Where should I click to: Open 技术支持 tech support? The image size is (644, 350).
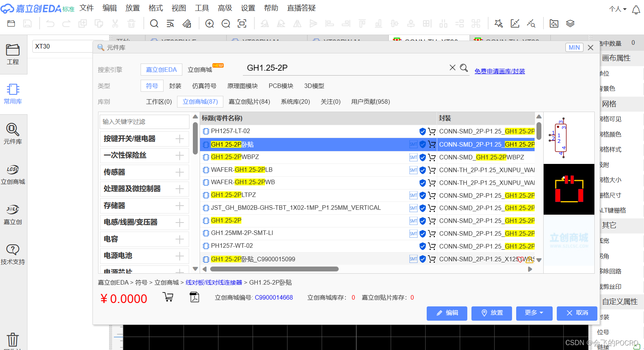(x=13, y=255)
